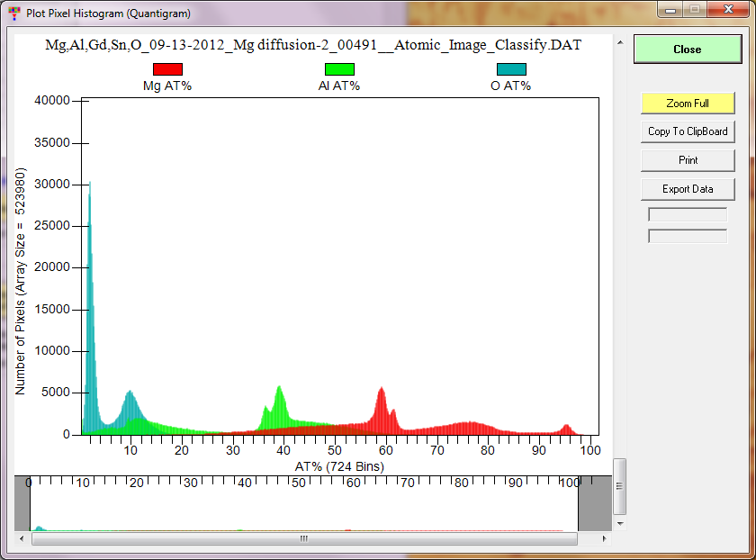Click the vertical scrollbar down arrow
The width and height of the screenshot is (756, 560).
(x=619, y=522)
